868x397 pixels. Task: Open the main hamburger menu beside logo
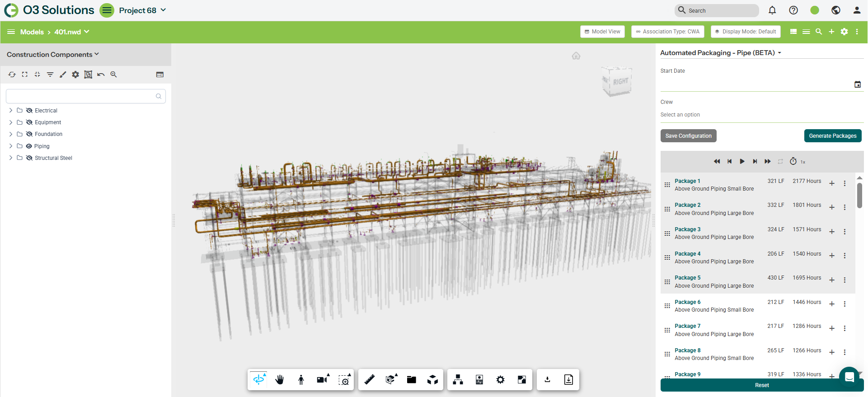point(107,10)
